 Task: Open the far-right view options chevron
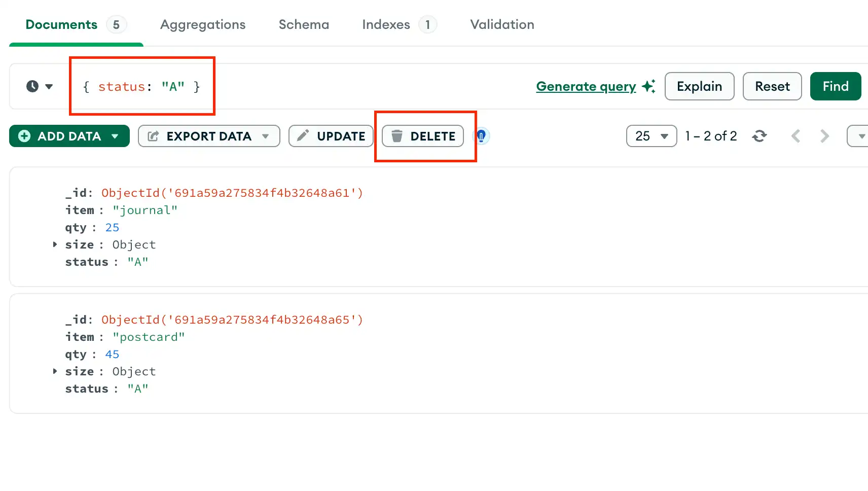point(860,136)
